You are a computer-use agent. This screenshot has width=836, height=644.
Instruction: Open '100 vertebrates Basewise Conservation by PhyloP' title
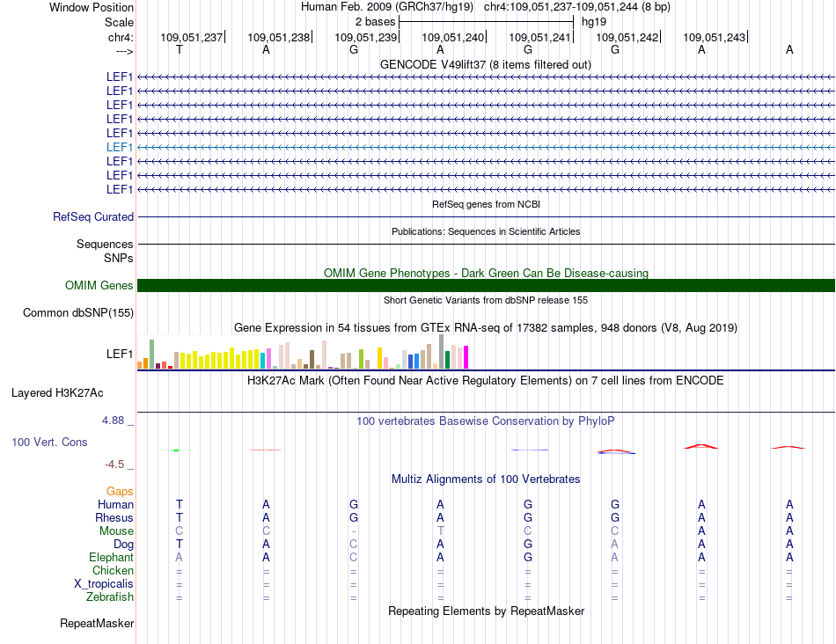click(486, 421)
